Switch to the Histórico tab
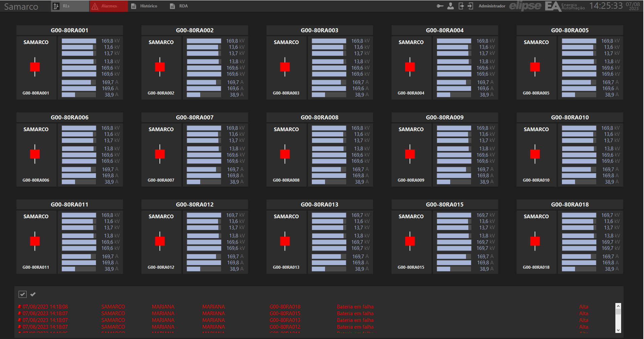This screenshot has height=339, width=644. [144, 6]
